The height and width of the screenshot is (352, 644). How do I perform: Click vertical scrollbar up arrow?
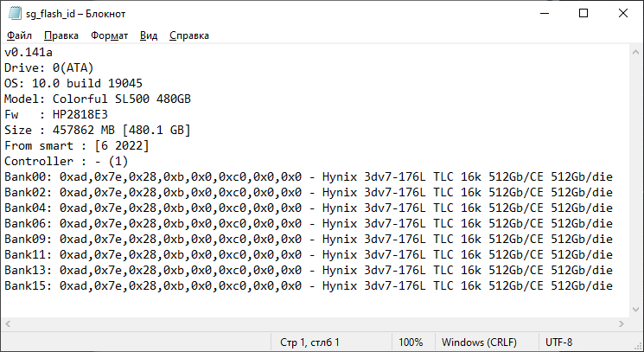click(635, 52)
